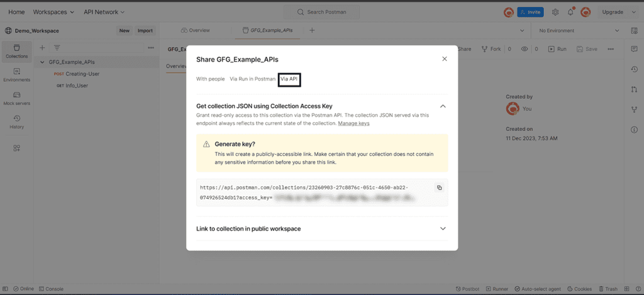Click the user avatar in header
644x295 pixels.
click(x=586, y=13)
